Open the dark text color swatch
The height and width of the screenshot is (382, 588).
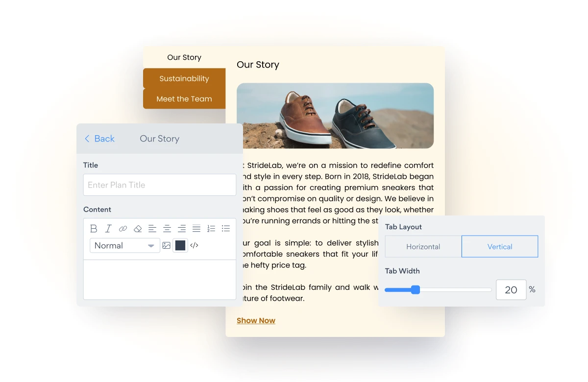(x=180, y=245)
